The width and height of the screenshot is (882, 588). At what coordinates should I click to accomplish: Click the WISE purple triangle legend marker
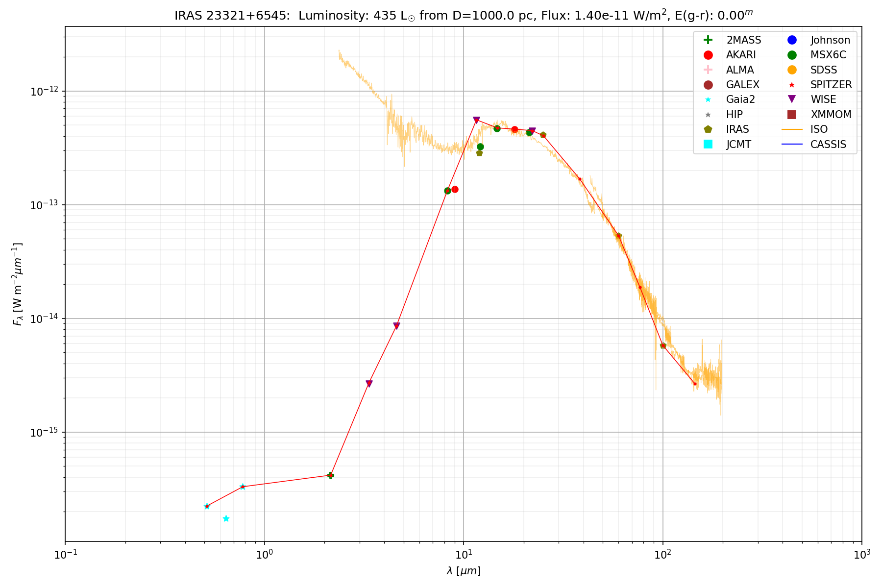click(792, 99)
